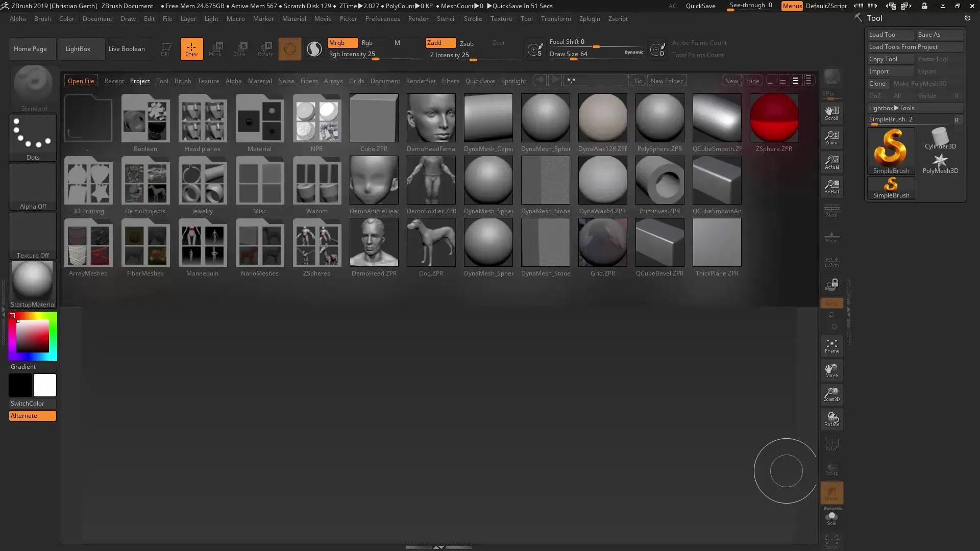Switch to the QuickSave tab in LightBox
Image resolution: width=980 pixels, height=551 pixels.
coord(480,81)
